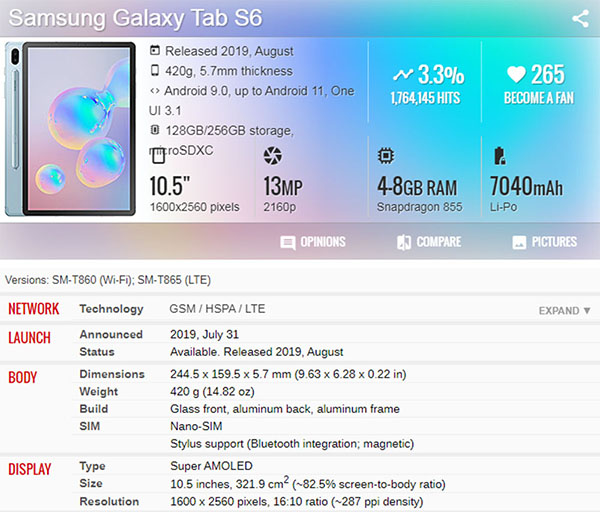Click the Become a Fan button

tap(539, 98)
